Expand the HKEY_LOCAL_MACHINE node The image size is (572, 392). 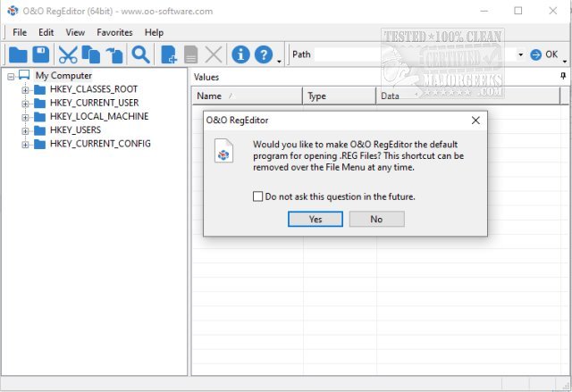[25, 117]
